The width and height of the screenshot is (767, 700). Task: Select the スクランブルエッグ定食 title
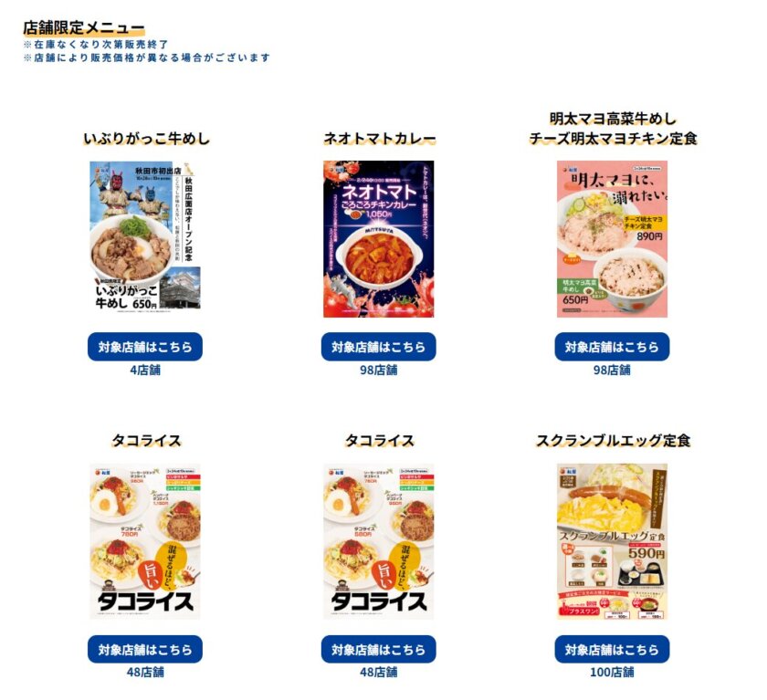coord(613,441)
